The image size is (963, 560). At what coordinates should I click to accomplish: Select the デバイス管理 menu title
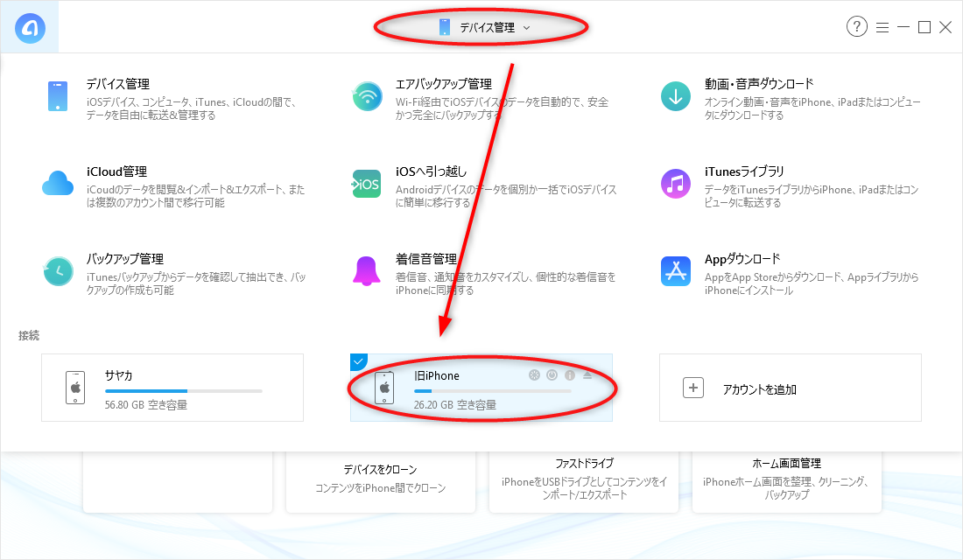[x=118, y=83]
